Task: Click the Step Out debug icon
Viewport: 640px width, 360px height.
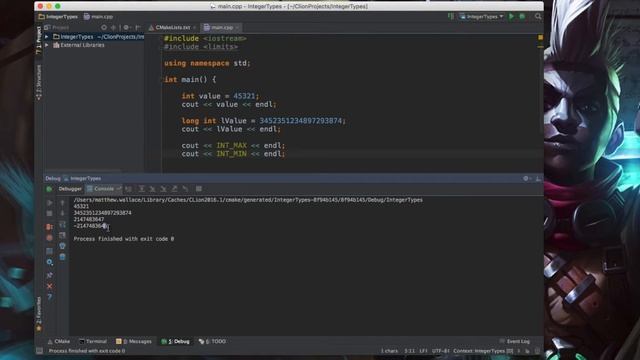Action: point(174,189)
